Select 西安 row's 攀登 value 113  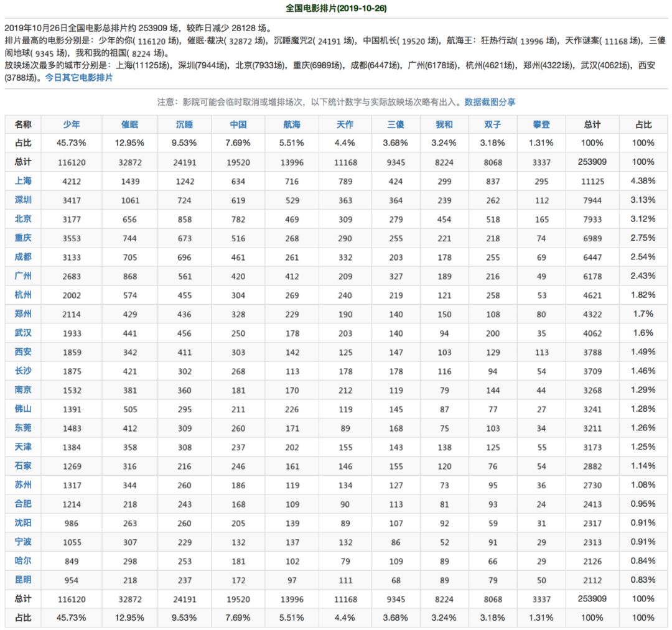(542, 353)
